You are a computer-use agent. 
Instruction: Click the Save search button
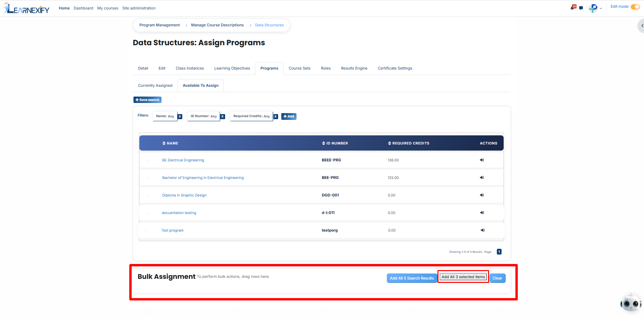pyautogui.click(x=147, y=100)
